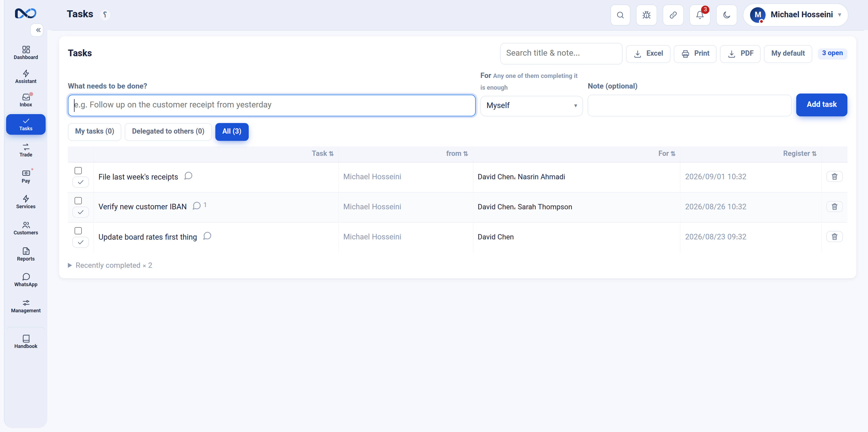Open the Reports section
Image resolution: width=868 pixels, height=432 pixels.
pos(26,254)
